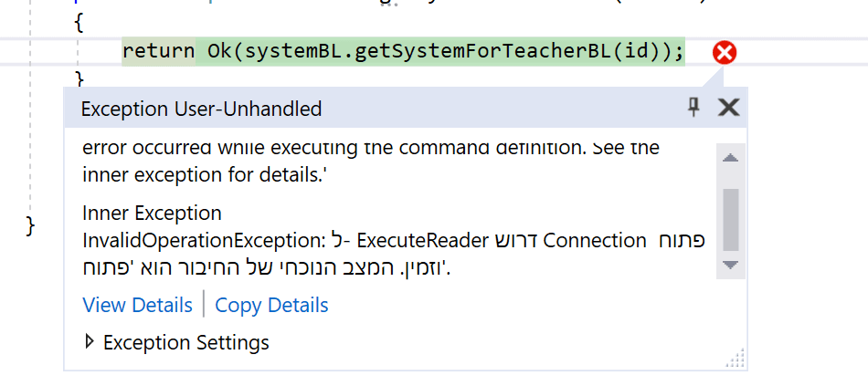The width and height of the screenshot is (868, 386).
Task: Click the scrollbar down arrow
Action: tap(729, 264)
